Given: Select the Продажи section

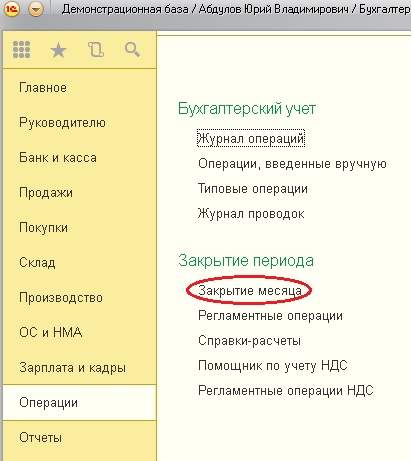Looking at the screenshot, I should (46, 192).
